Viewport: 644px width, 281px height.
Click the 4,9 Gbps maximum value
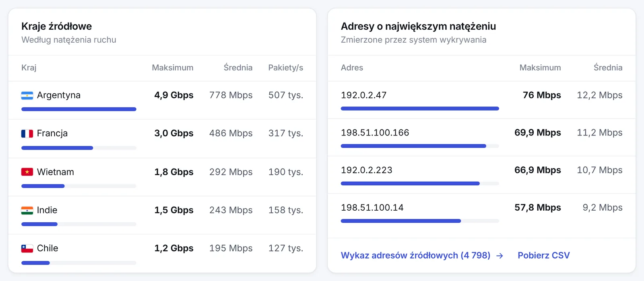pyautogui.click(x=174, y=95)
